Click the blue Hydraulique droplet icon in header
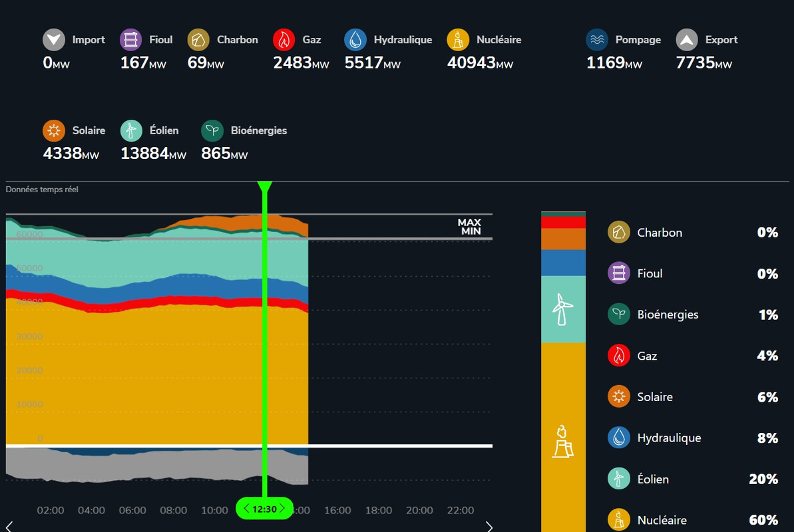 click(355, 39)
